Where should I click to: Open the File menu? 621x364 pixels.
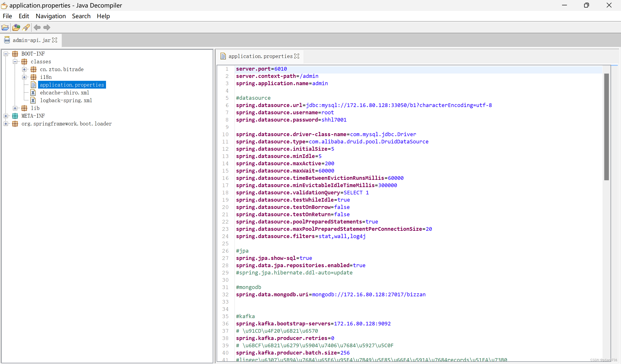(x=7, y=16)
